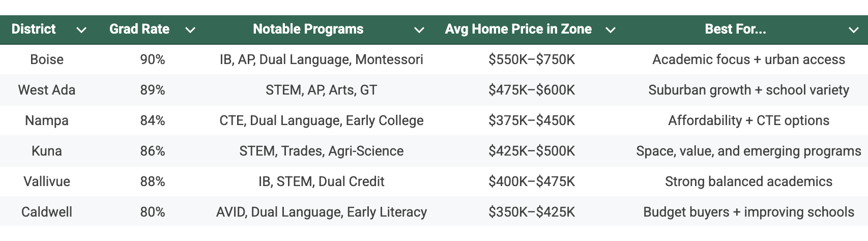The width and height of the screenshot is (868, 241).
Task: Select the Boise district cell
Action: pyautogui.click(x=47, y=59)
